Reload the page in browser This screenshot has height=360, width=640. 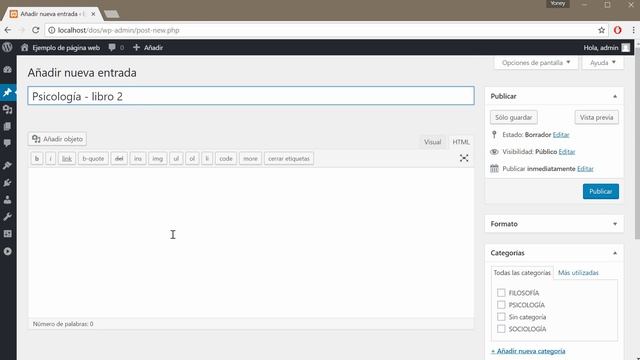[36, 30]
